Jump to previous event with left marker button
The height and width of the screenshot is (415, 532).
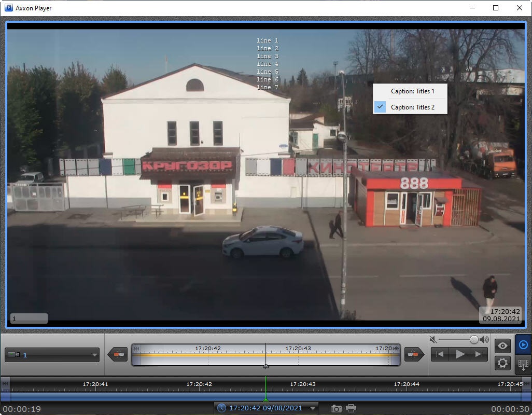click(x=118, y=355)
